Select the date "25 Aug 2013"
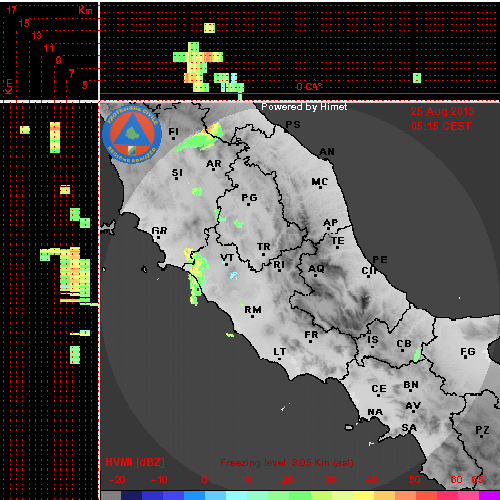This screenshot has width=500, height=500. pyautogui.click(x=442, y=111)
